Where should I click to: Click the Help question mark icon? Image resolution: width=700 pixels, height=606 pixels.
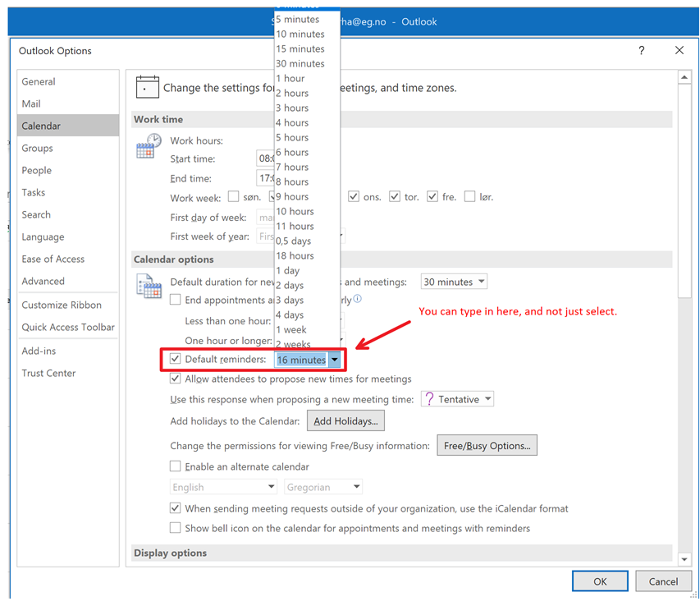click(642, 51)
